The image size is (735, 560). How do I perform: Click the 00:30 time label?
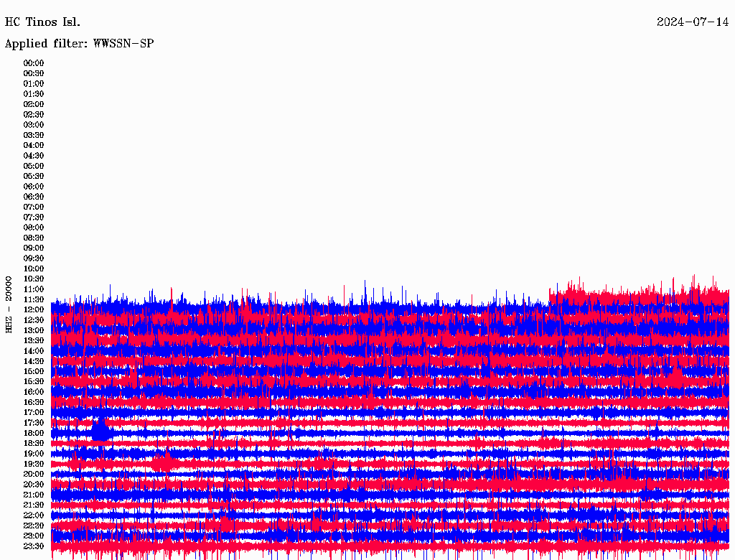34,73
